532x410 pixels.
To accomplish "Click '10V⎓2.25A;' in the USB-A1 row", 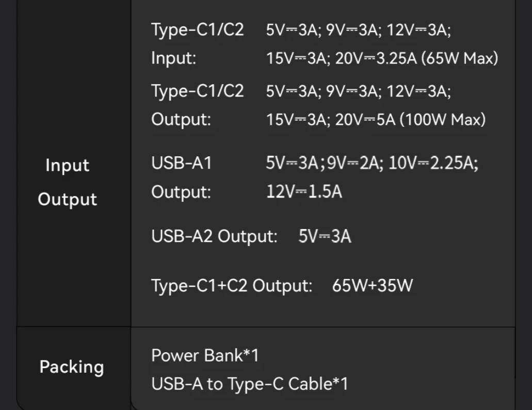I will [x=433, y=163].
